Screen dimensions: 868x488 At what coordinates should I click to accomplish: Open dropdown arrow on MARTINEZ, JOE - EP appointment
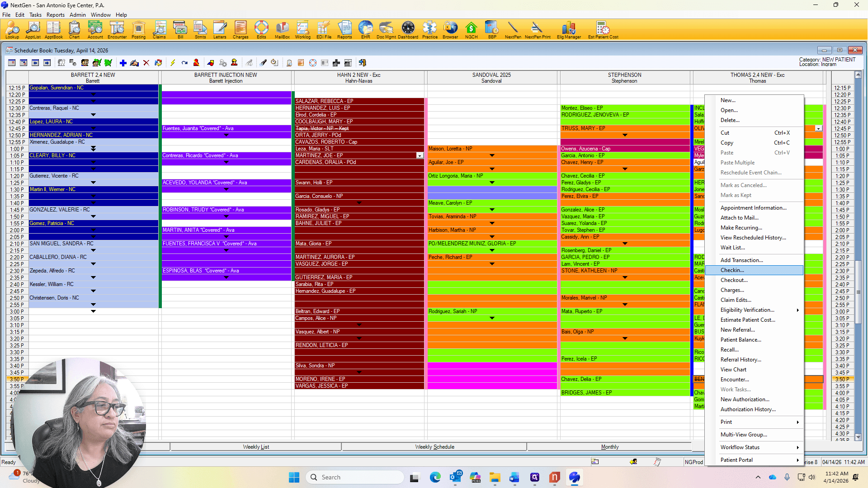(420, 155)
